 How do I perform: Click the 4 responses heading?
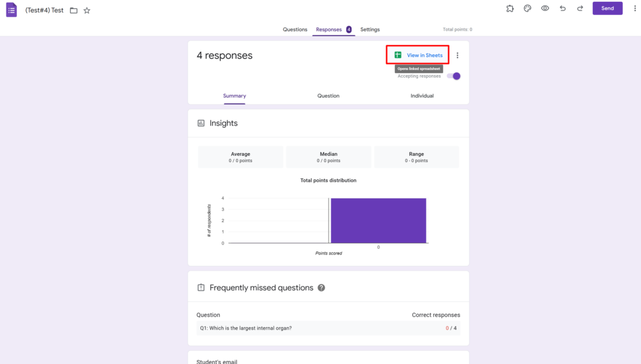225,55
